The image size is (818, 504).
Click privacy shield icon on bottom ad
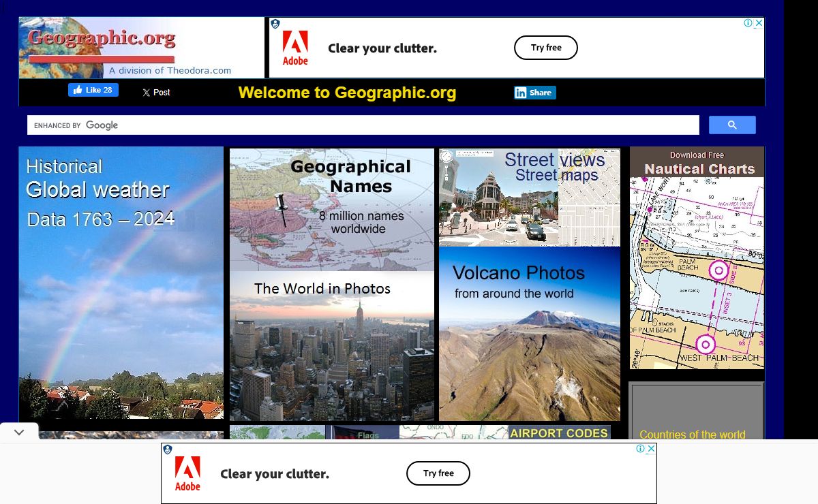click(168, 450)
